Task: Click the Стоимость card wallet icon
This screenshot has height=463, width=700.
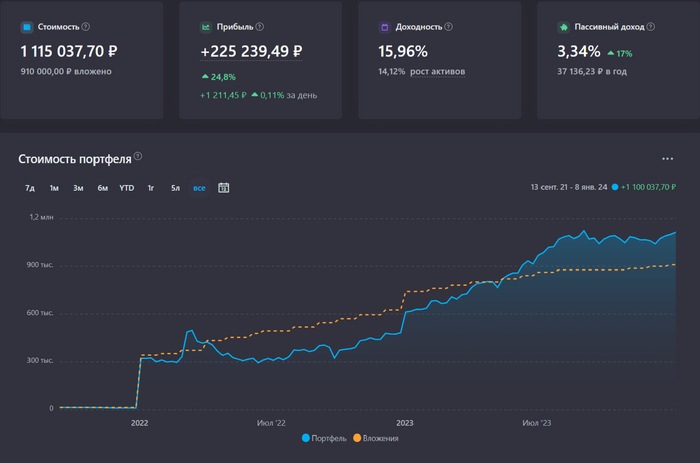Action: point(26,27)
